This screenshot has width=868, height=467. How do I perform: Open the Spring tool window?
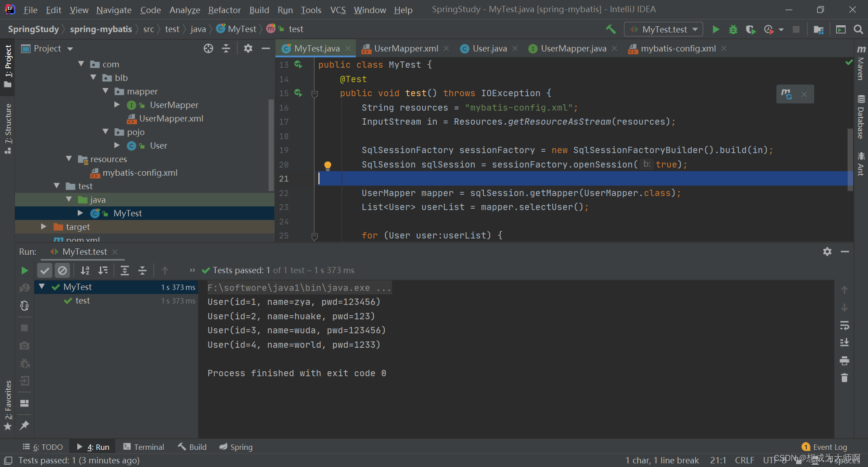coord(236,447)
